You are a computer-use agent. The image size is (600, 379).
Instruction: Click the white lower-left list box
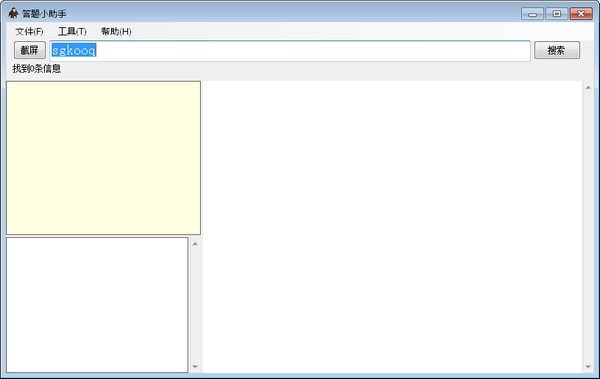point(97,305)
